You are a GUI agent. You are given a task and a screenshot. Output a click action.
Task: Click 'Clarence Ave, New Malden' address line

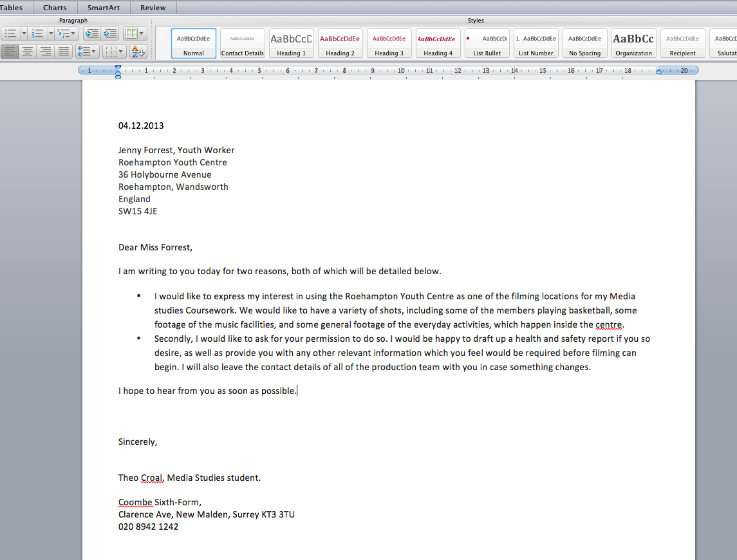pos(207,514)
